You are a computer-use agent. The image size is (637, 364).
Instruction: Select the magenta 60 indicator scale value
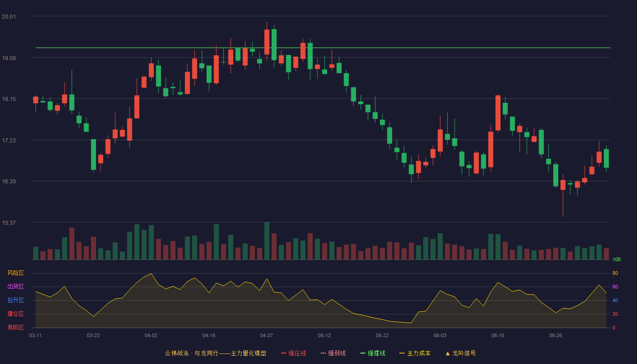coord(615,287)
